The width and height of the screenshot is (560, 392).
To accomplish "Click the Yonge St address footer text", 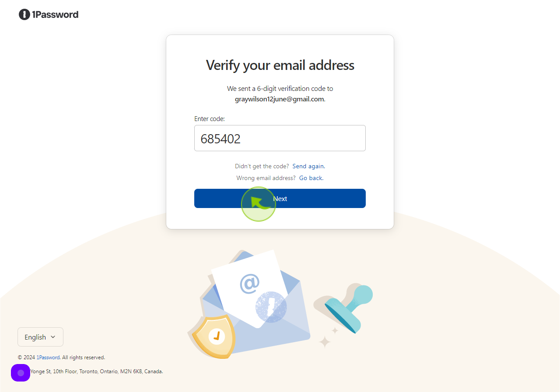I will pos(96,371).
